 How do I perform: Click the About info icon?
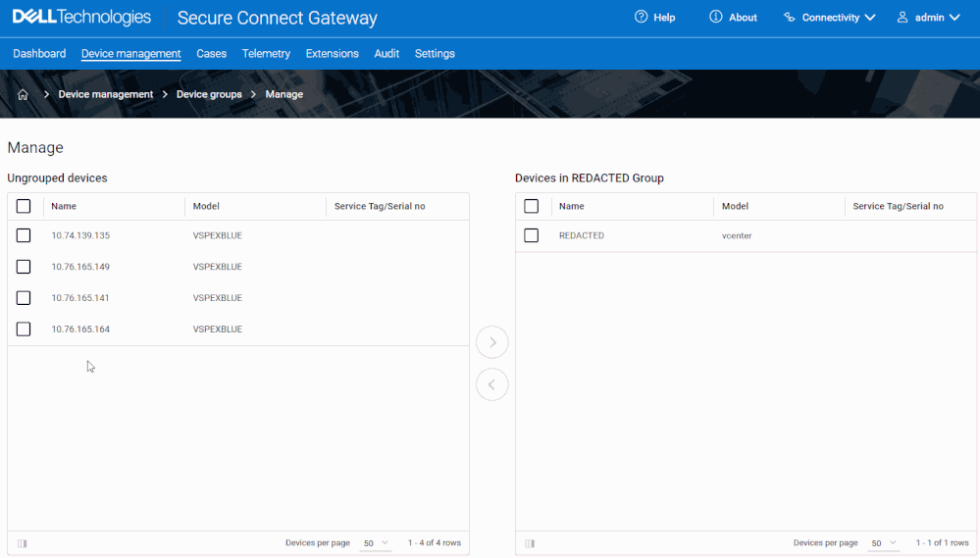(715, 17)
